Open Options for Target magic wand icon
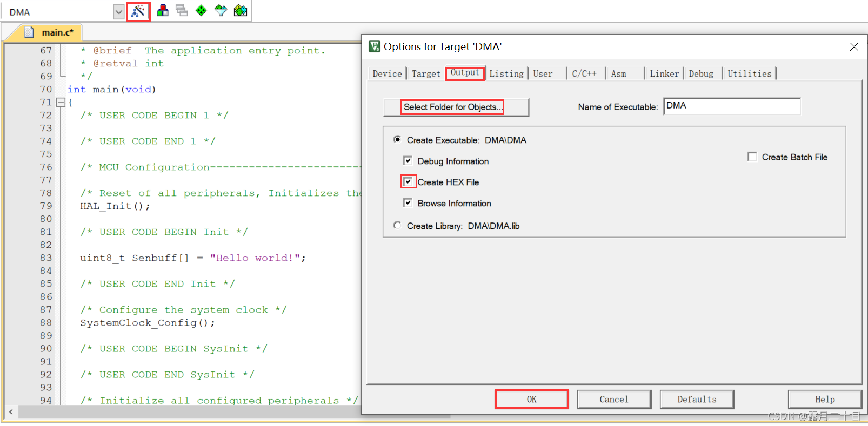 pos(138,10)
